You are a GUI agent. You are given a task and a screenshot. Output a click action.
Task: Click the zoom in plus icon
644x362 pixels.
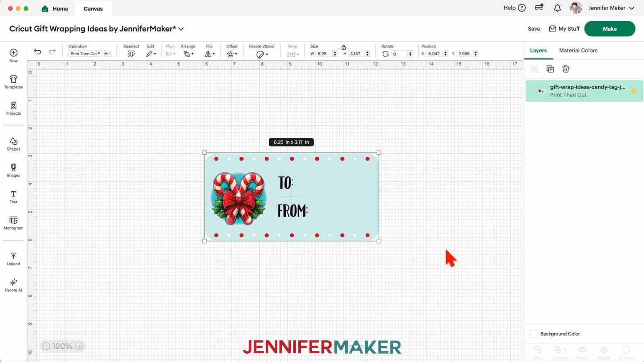(x=79, y=346)
